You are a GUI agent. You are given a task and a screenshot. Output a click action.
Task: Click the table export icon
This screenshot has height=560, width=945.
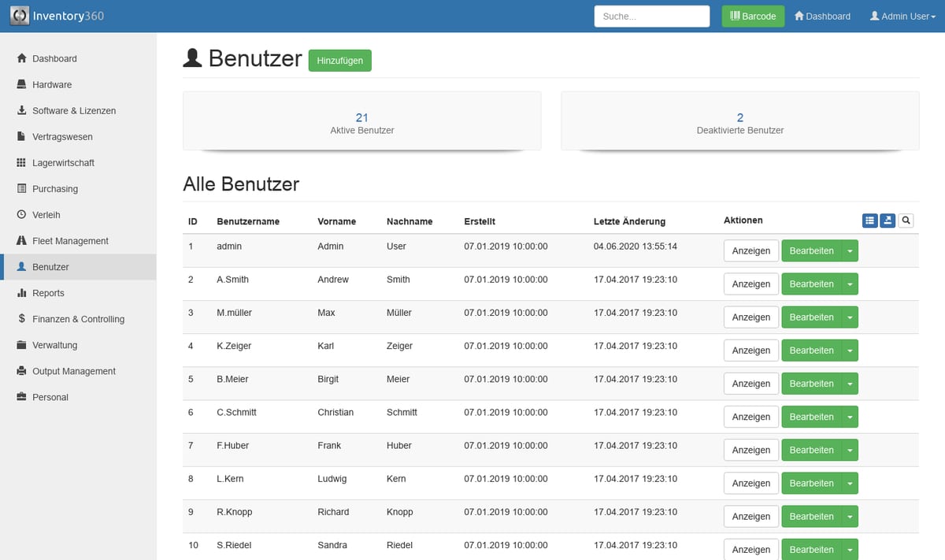click(888, 221)
